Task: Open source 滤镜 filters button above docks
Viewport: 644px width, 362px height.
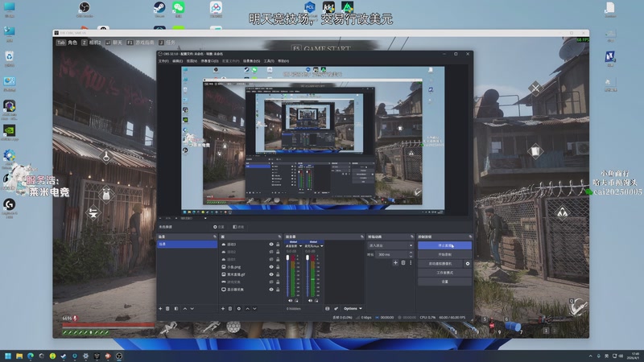Action: [238, 227]
